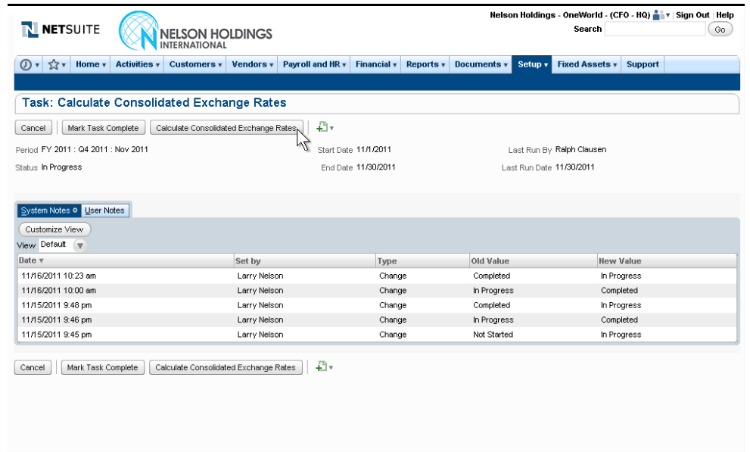Open the View Default dropdown
750x452 pixels.
80,245
